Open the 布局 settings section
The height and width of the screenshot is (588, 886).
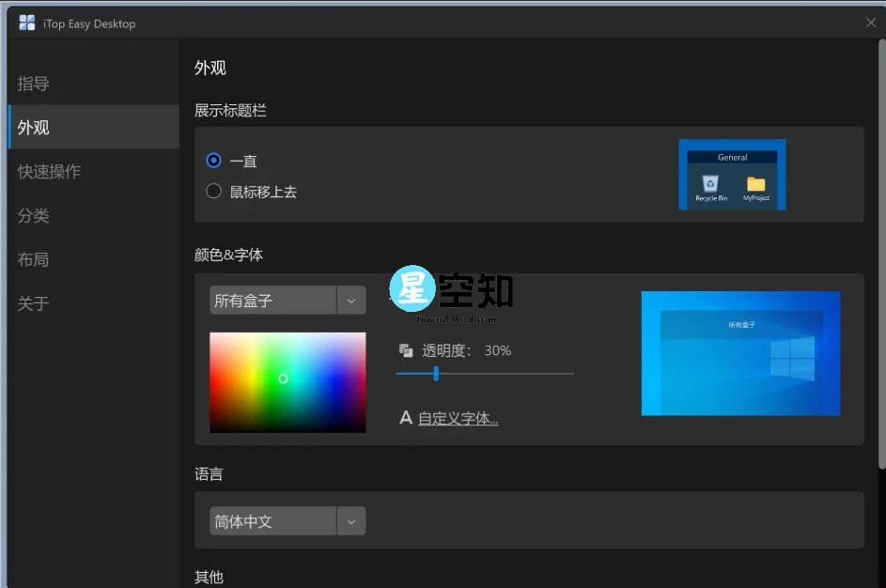click(x=33, y=259)
